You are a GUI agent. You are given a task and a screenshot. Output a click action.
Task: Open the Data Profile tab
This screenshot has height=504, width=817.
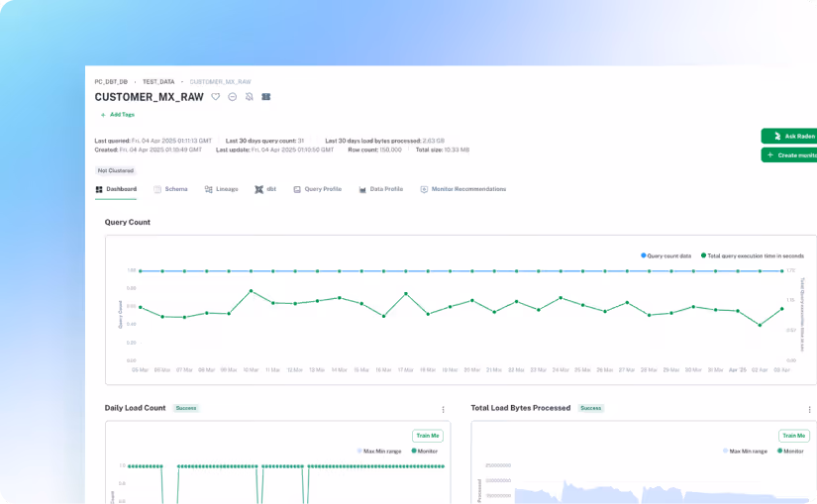coord(381,189)
